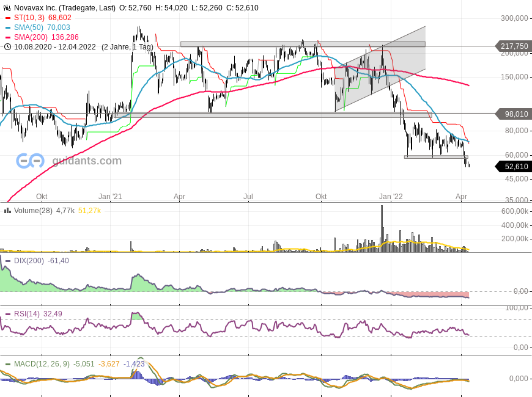Click the 98,010 horizontal line price tag

[x=514, y=114]
